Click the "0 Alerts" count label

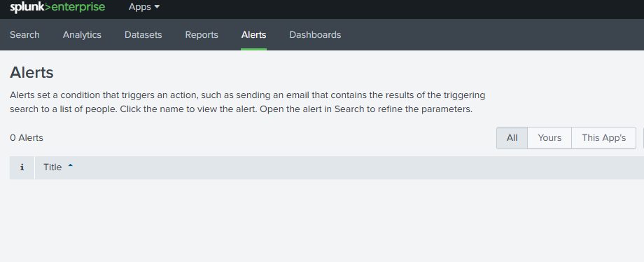tap(27, 138)
